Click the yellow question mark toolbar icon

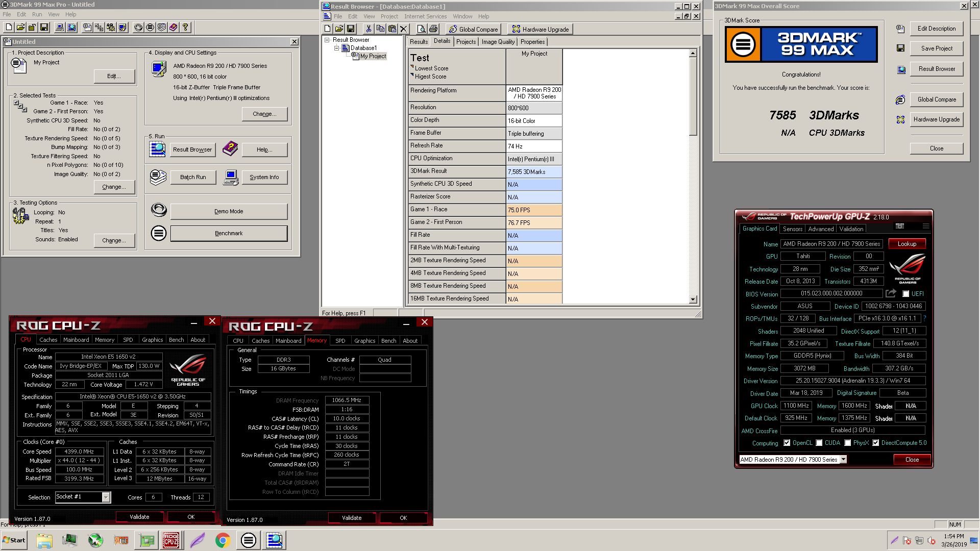coord(185,28)
